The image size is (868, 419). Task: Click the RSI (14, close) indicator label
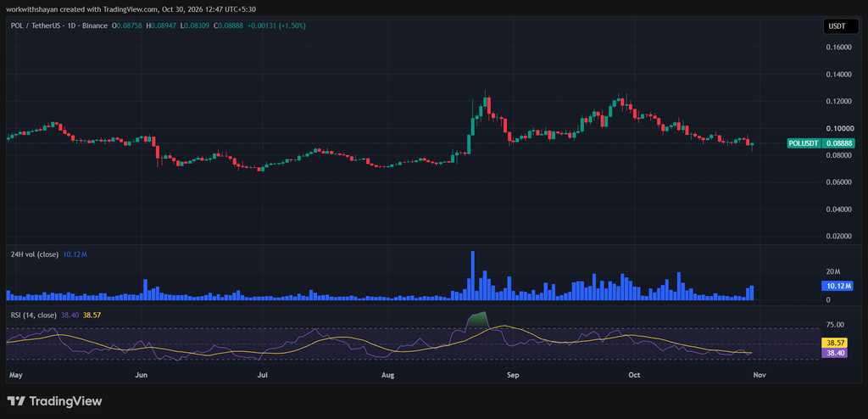(33, 315)
